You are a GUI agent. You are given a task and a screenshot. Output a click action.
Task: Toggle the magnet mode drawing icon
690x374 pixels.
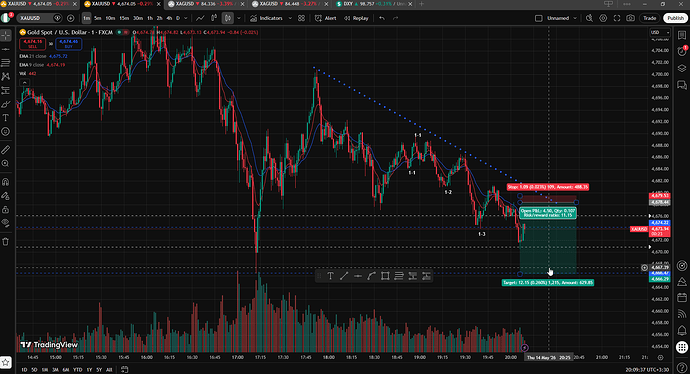point(5,182)
